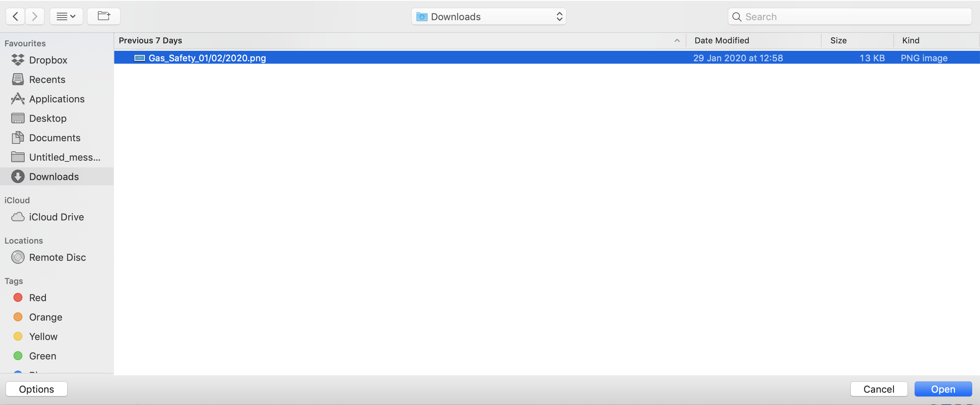Open Remote Disc under Locations

pyautogui.click(x=58, y=257)
